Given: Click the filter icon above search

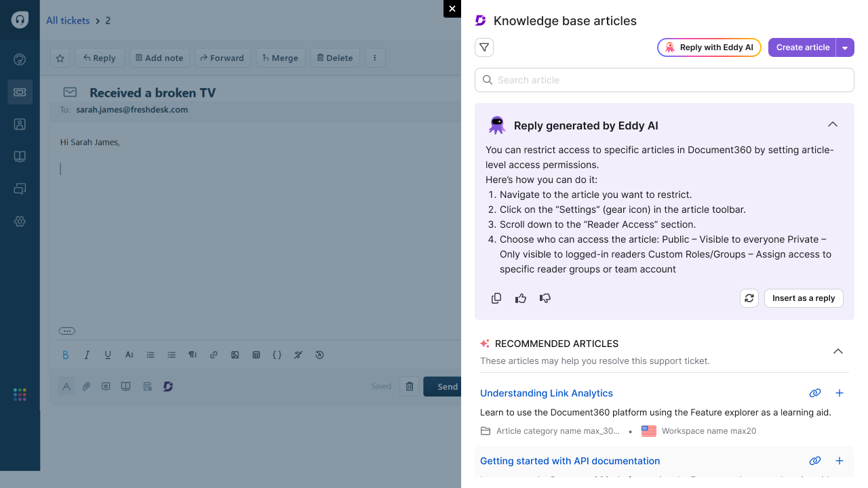Looking at the screenshot, I should click(x=484, y=47).
